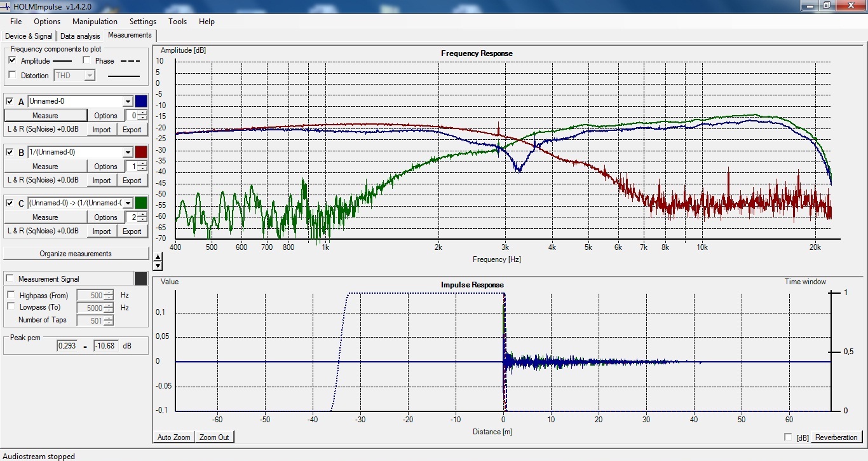Click the up arrow between the graphs
The image size is (868, 461).
tap(158, 256)
